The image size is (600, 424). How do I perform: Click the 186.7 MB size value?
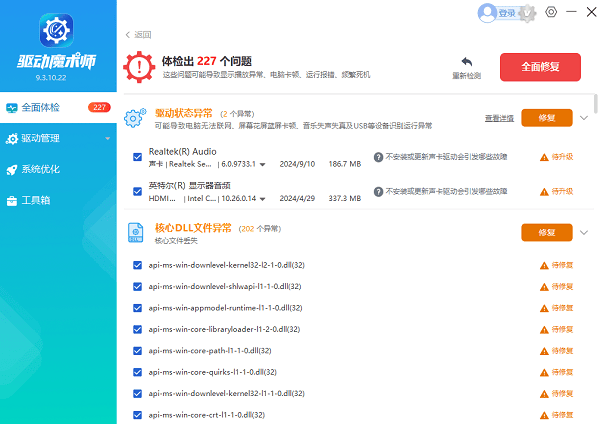point(345,164)
